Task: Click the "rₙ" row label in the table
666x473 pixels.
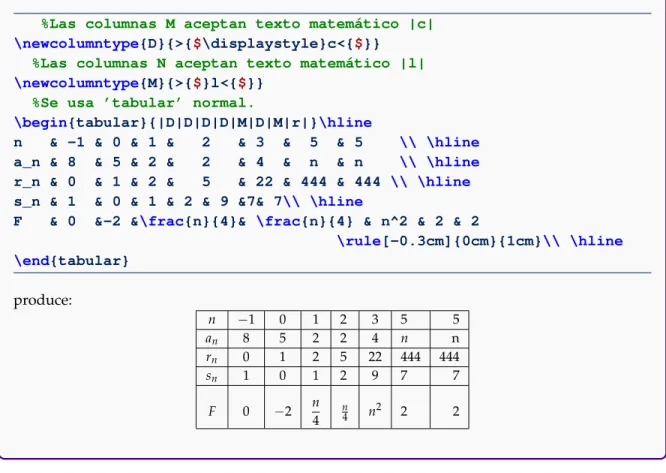Action: point(212,358)
